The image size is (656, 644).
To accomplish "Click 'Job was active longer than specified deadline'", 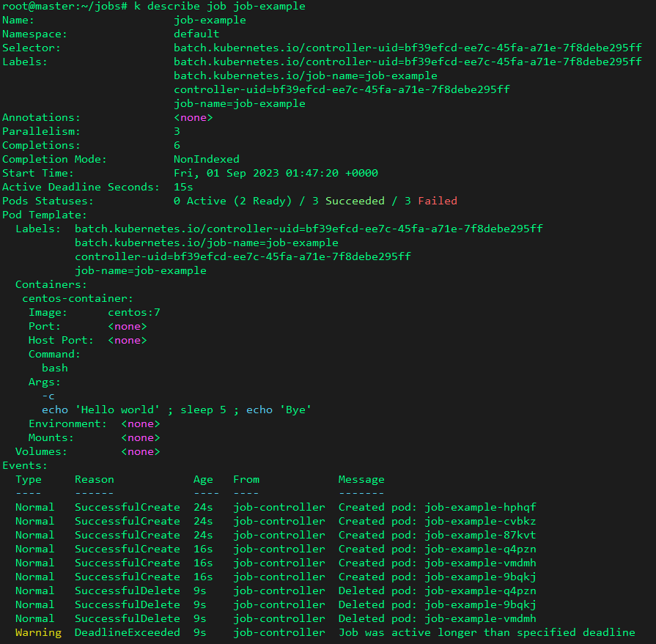I will [487, 632].
